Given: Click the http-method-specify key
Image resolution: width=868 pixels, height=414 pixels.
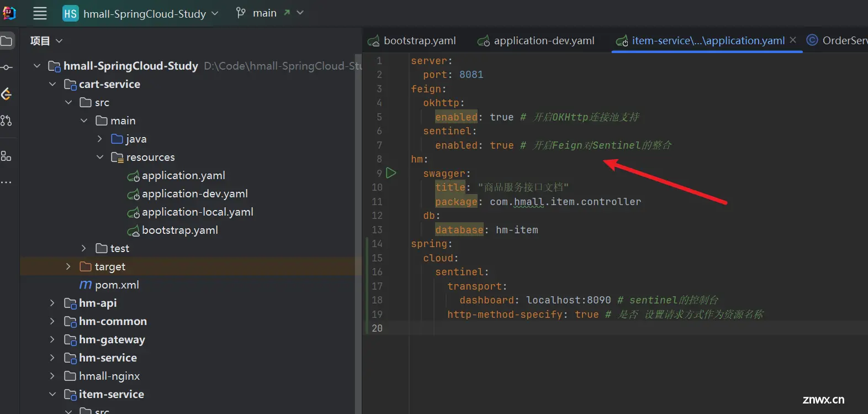Looking at the screenshot, I should (x=505, y=315).
